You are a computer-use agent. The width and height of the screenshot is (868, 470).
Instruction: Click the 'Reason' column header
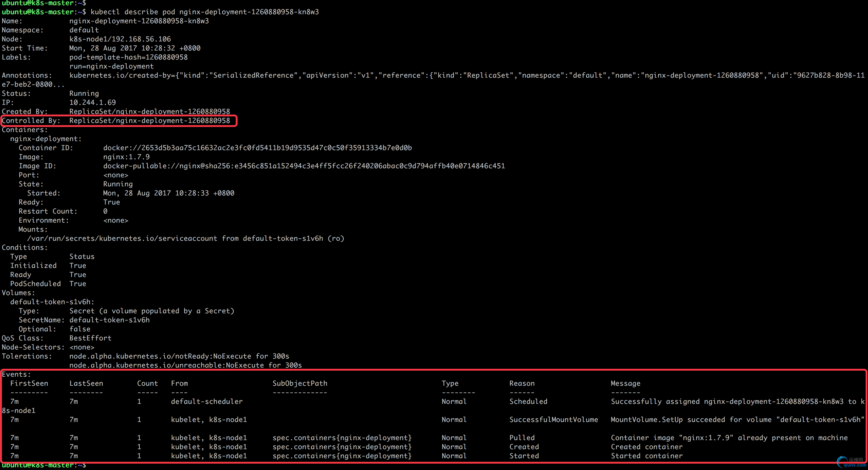pos(522,384)
